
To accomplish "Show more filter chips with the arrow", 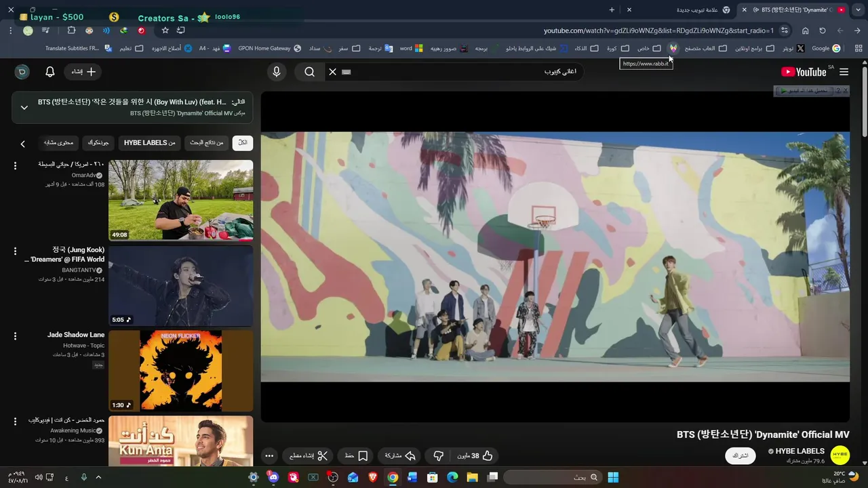I will click(22, 144).
